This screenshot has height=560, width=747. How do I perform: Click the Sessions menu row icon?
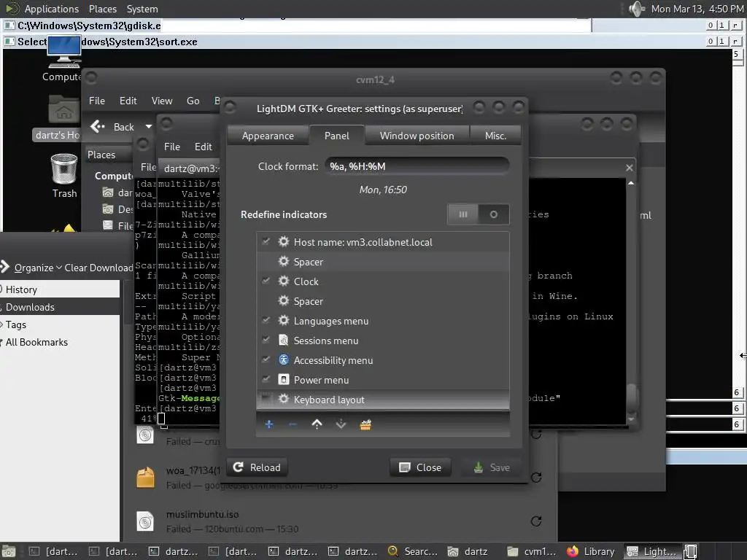coord(284,340)
